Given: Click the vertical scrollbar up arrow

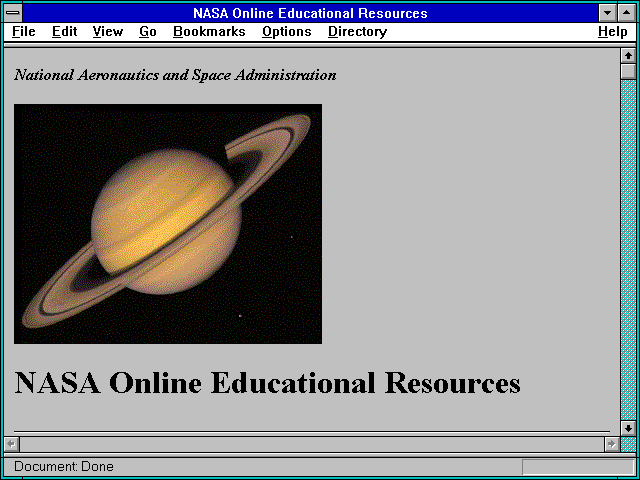Looking at the screenshot, I should point(628,56).
